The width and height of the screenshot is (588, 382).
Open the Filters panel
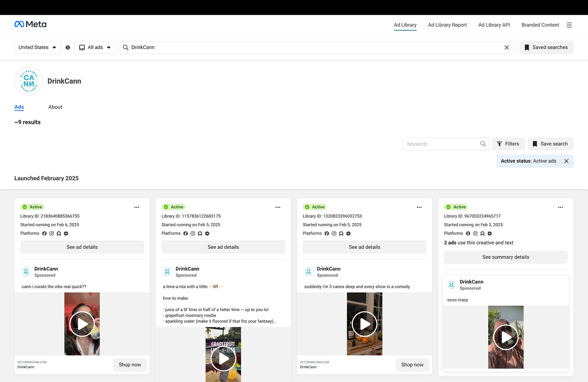(508, 144)
